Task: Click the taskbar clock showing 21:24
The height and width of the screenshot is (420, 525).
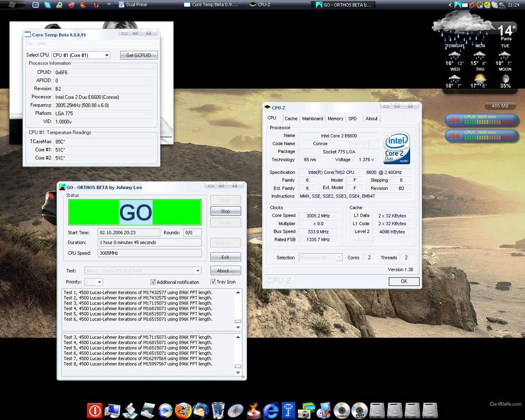Action: (x=514, y=5)
